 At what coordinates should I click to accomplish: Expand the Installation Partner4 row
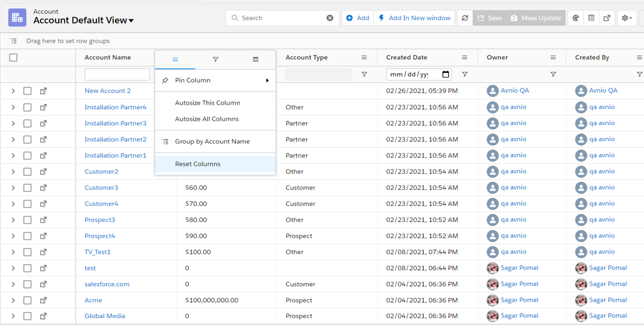pyautogui.click(x=13, y=108)
